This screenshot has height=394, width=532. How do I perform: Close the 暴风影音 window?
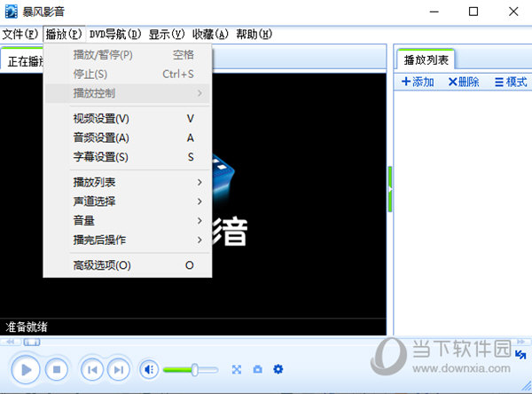(513, 12)
